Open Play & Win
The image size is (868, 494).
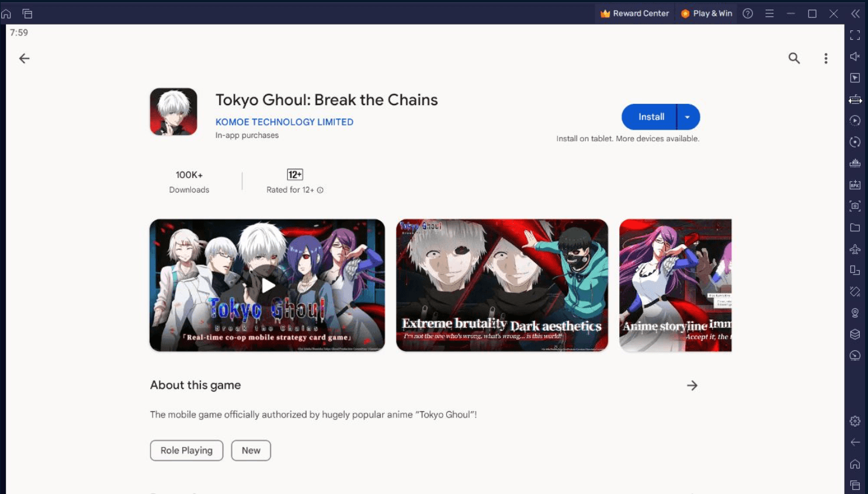click(x=706, y=13)
